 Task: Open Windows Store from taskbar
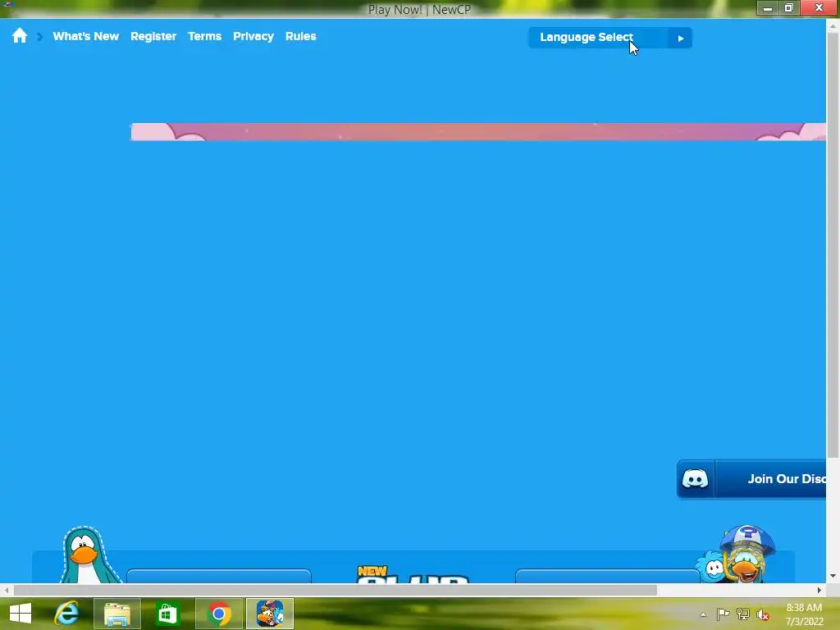tap(167, 614)
